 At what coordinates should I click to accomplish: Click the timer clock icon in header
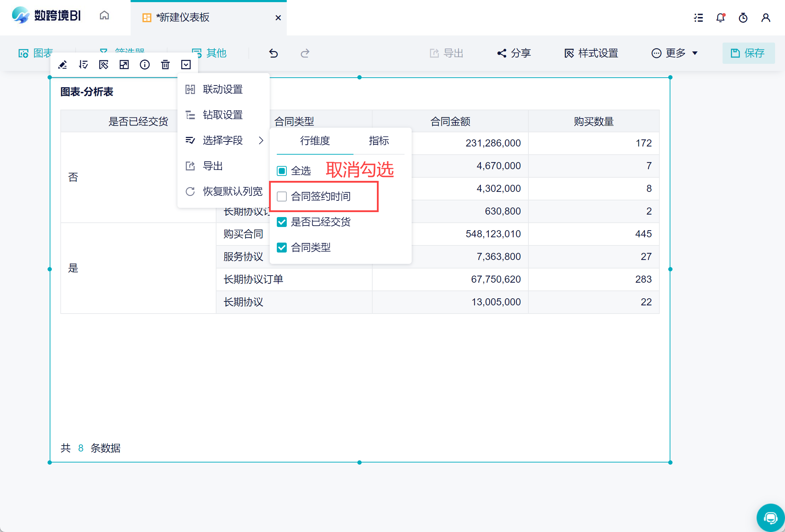(743, 17)
